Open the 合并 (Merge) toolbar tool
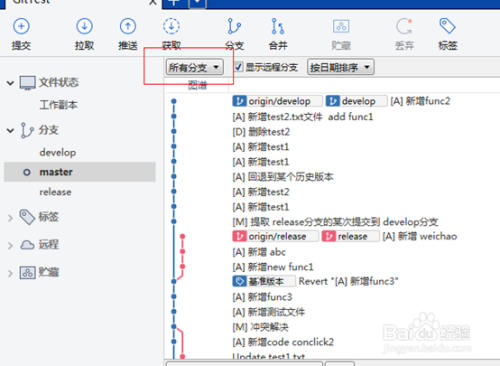 [x=278, y=26]
